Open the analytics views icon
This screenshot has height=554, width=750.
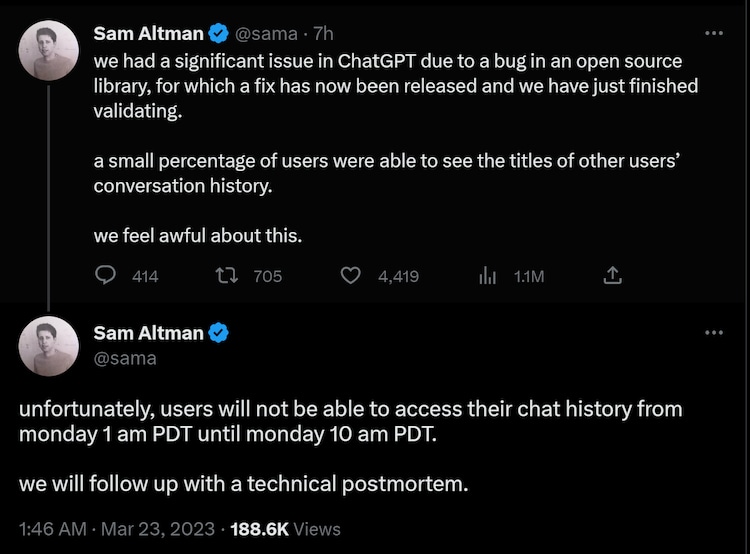pyautogui.click(x=489, y=275)
